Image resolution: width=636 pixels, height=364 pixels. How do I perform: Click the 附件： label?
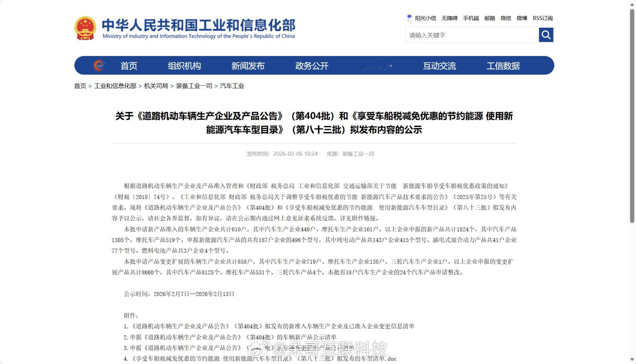point(131,315)
